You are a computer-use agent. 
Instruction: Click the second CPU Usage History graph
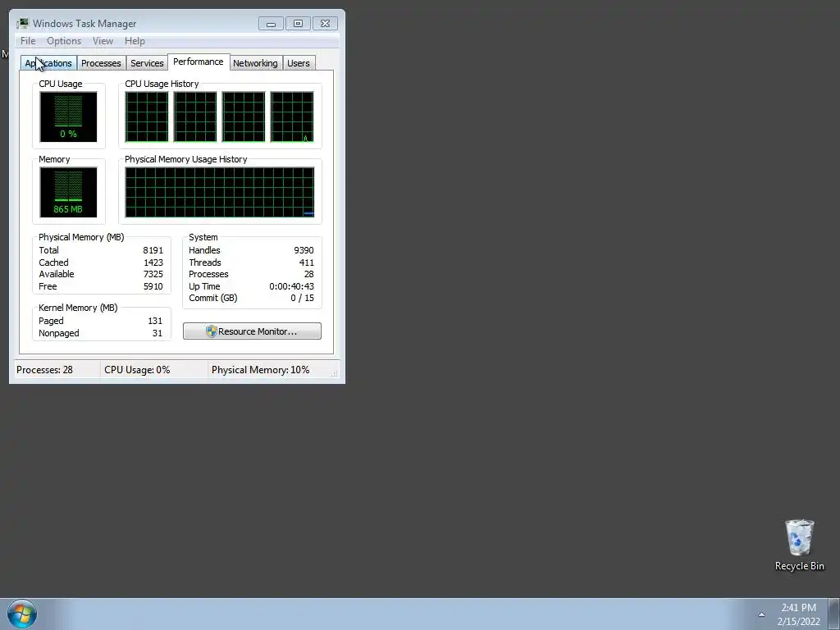click(195, 116)
